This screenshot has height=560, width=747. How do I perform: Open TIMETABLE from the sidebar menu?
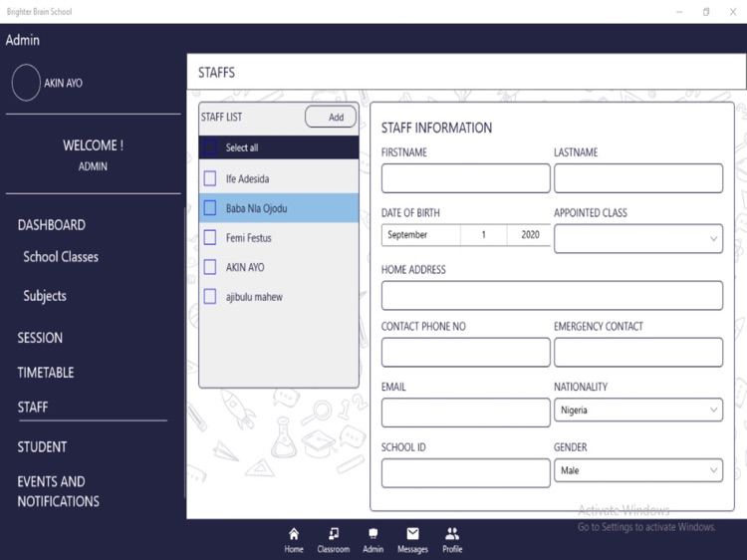[x=46, y=373]
